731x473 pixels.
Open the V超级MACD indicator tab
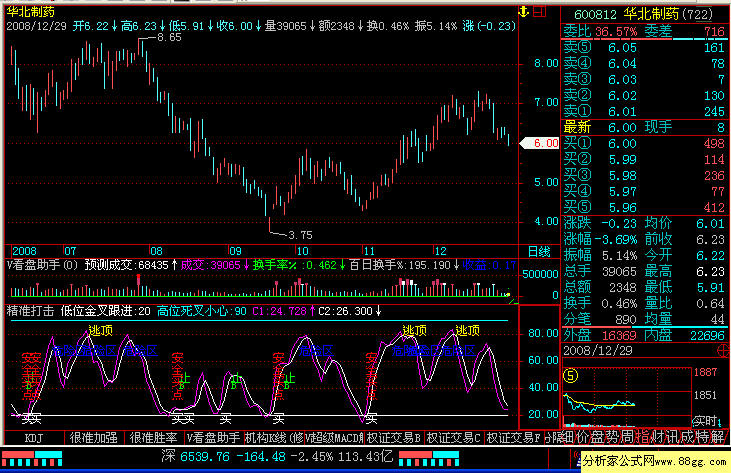coord(334,438)
